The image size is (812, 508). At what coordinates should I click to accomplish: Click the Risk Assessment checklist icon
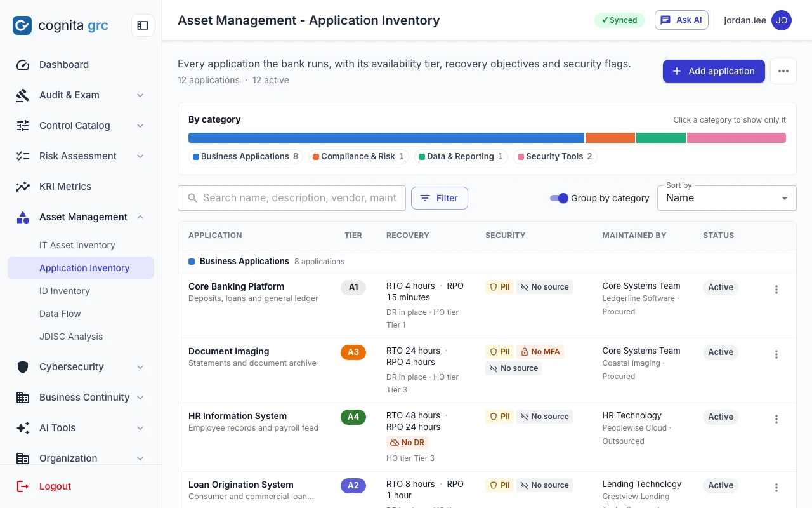pyautogui.click(x=23, y=156)
